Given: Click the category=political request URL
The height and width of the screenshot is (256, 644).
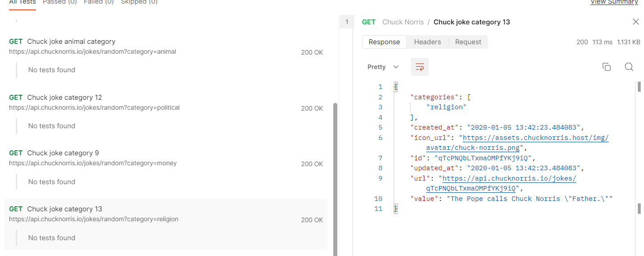Looking at the screenshot, I should (94, 107).
